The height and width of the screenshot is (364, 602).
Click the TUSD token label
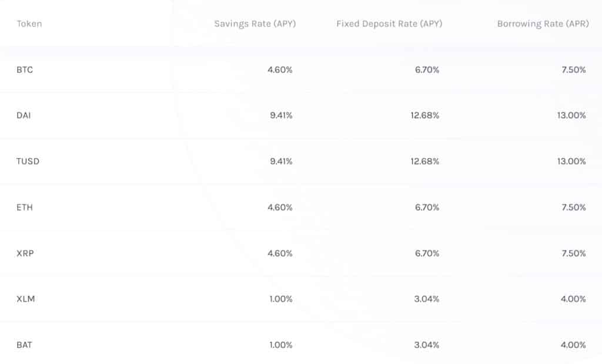28,161
